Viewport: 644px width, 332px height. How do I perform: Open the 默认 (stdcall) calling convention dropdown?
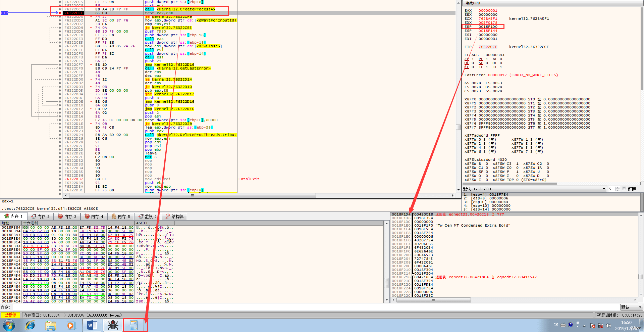tap(534, 189)
